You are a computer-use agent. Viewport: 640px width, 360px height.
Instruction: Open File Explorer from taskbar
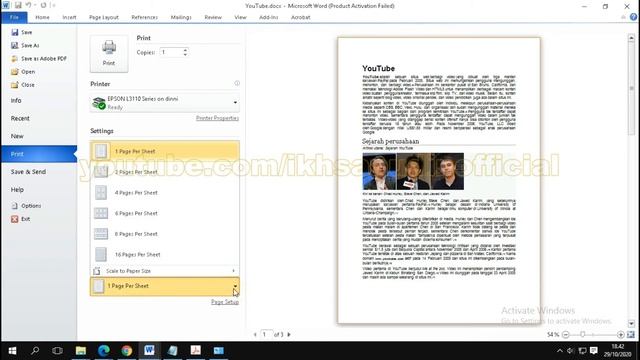pos(81,351)
